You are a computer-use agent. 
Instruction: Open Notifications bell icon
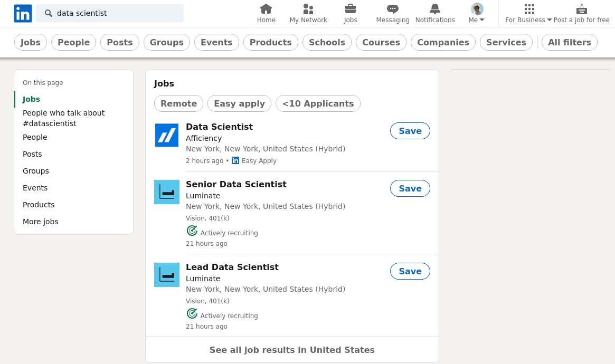click(435, 8)
